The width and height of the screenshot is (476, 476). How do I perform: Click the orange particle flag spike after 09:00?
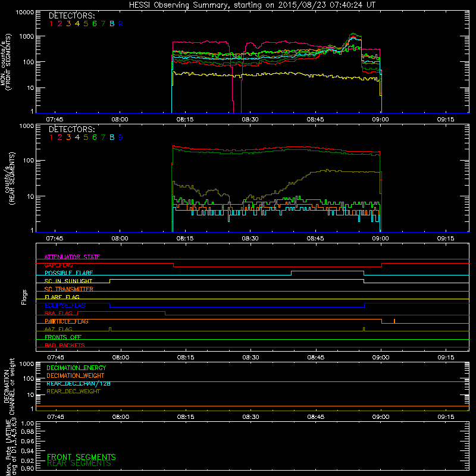(394, 321)
